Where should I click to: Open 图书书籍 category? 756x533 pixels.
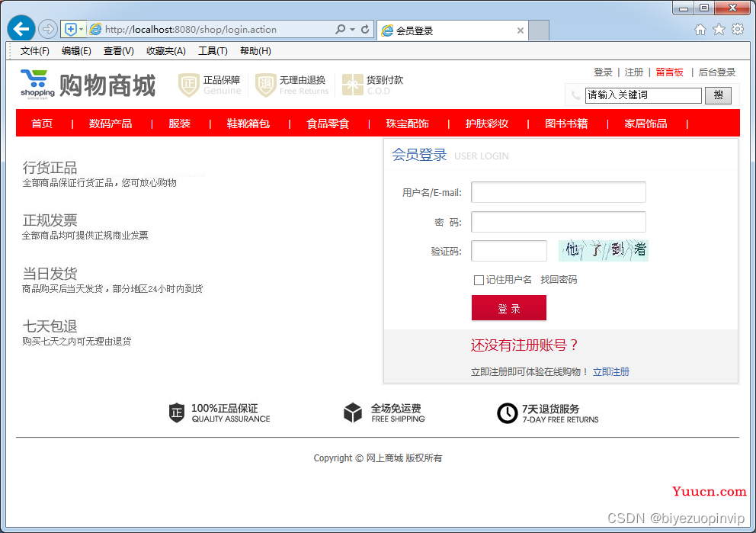(x=566, y=124)
